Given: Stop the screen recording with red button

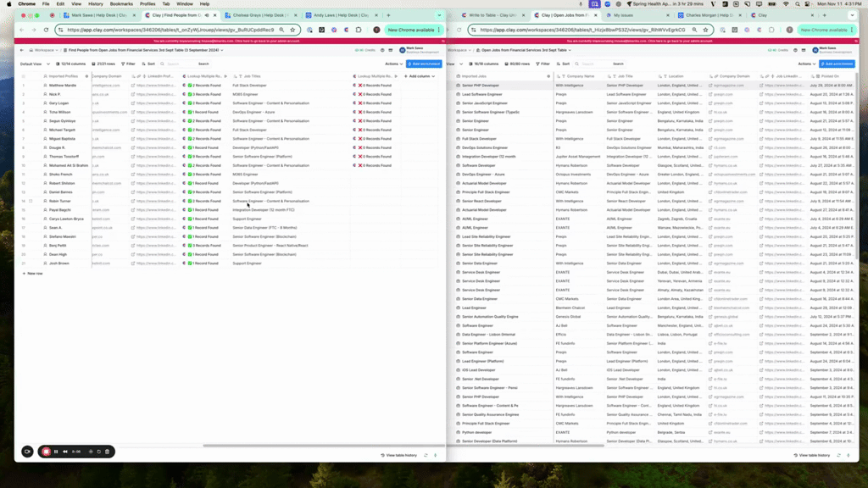Looking at the screenshot, I should (46, 452).
